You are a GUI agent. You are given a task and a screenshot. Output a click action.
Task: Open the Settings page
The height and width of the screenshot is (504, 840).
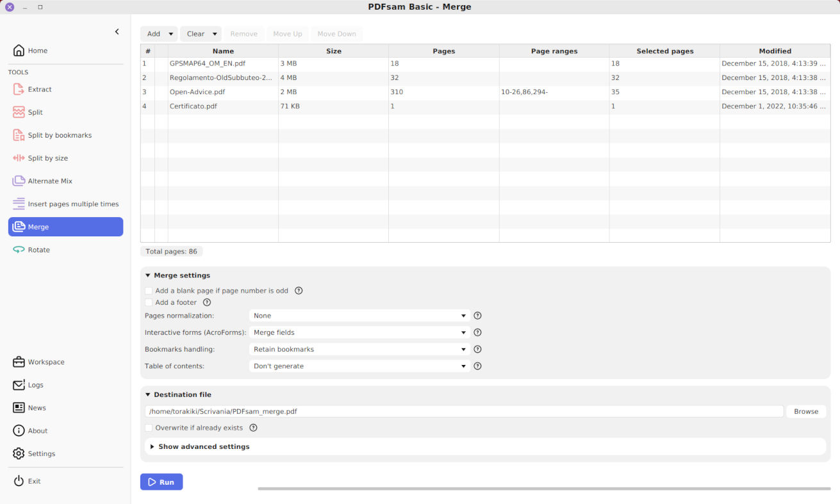(42, 453)
